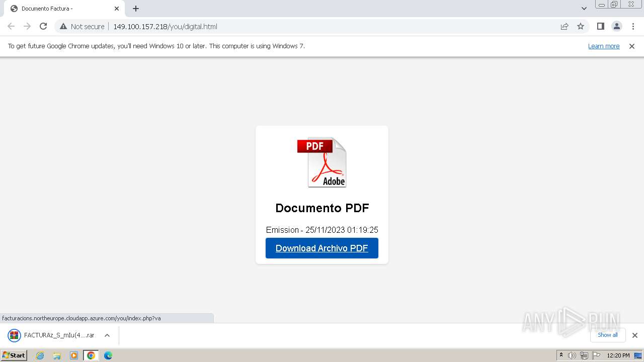Click the Not secure warning icon
This screenshot has height=362, width=644.
pos(63,26)
